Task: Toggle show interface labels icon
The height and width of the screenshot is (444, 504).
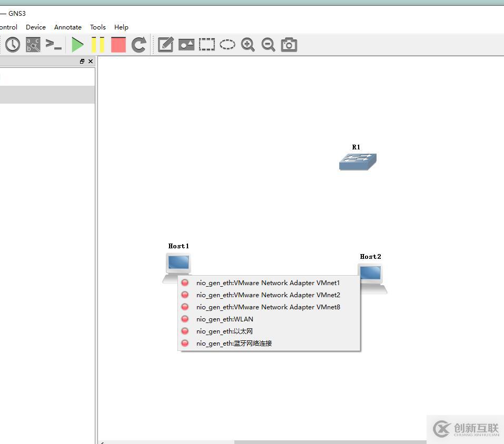Action: 33,45
